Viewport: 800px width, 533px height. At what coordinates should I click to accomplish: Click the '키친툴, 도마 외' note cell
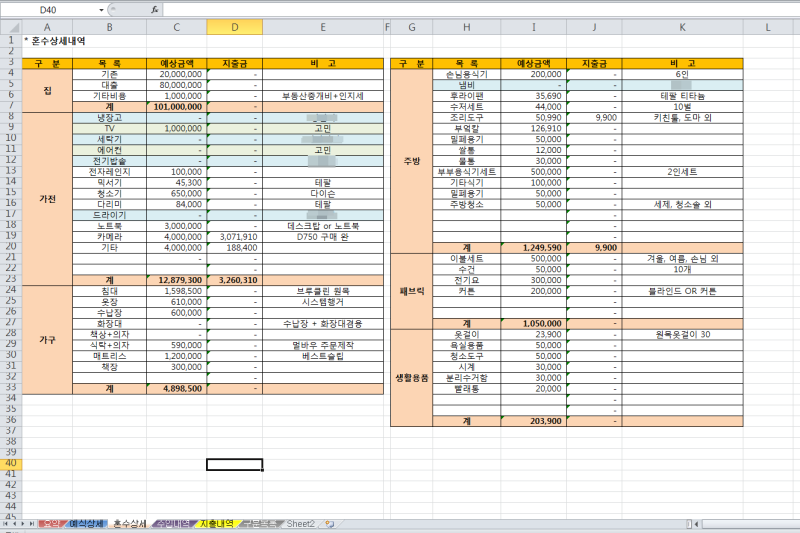click(x=682, y=118)
